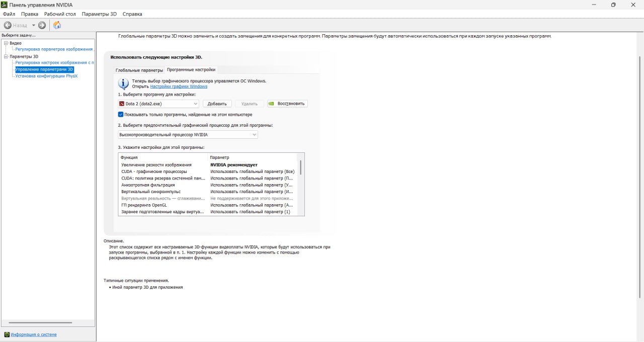Open the 'Справка' menu

132,14
